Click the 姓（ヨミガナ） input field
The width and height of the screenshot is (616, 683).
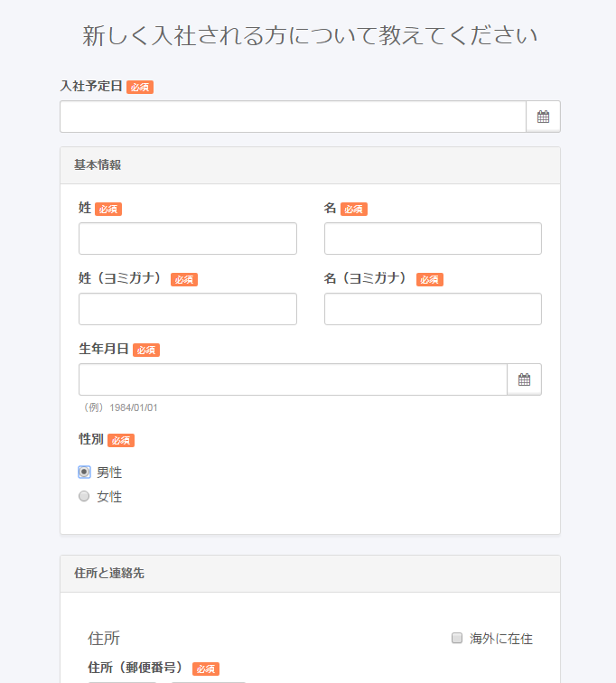point(188,309)
